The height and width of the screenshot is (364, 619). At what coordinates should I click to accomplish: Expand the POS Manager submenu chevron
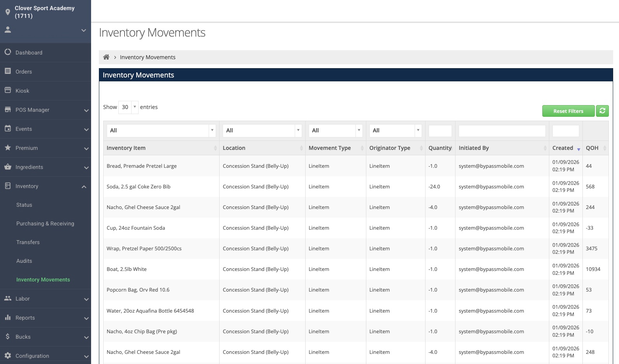click(86, 111)
